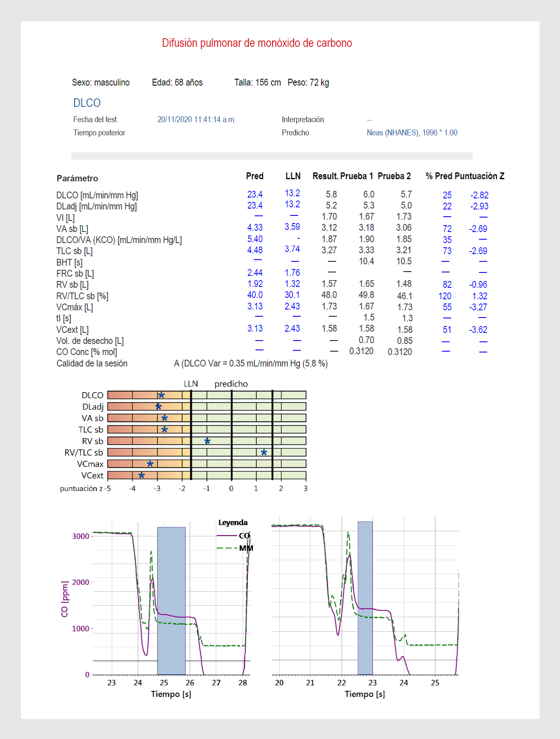Image resolution: width=560 pixels, height=739 pixels.
Task: Select the Parámetro column header
Action: [x=77, y=178]
